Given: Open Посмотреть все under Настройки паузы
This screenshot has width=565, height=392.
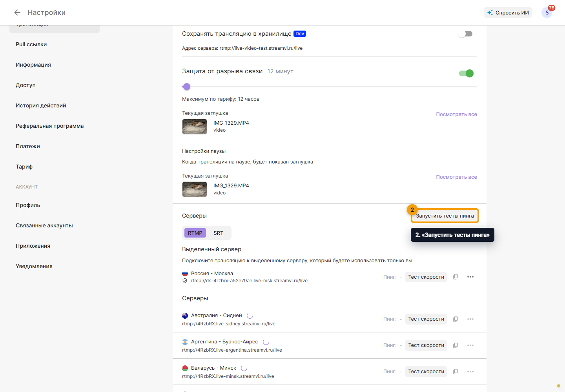Looking at the screenshot, I should (456, 177).
